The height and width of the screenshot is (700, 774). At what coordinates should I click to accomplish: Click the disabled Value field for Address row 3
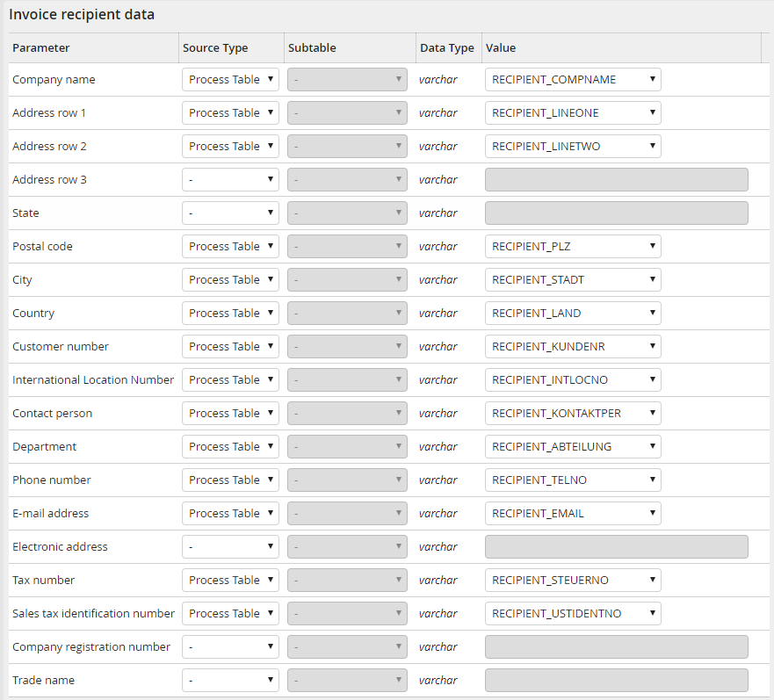[x=617, y=180]
